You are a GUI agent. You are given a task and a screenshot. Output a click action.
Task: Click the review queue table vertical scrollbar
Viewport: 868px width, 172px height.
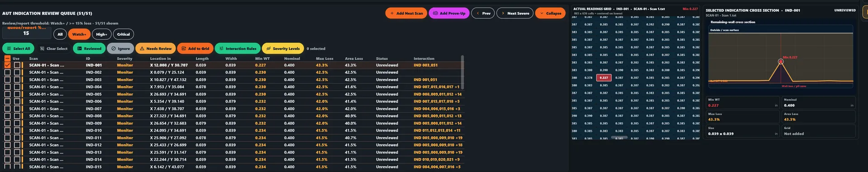[x=462, y=72]
